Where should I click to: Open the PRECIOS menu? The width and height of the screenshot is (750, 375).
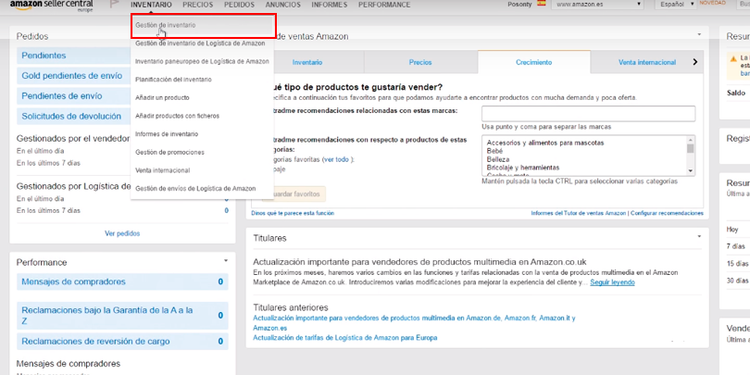click(198, 5)
